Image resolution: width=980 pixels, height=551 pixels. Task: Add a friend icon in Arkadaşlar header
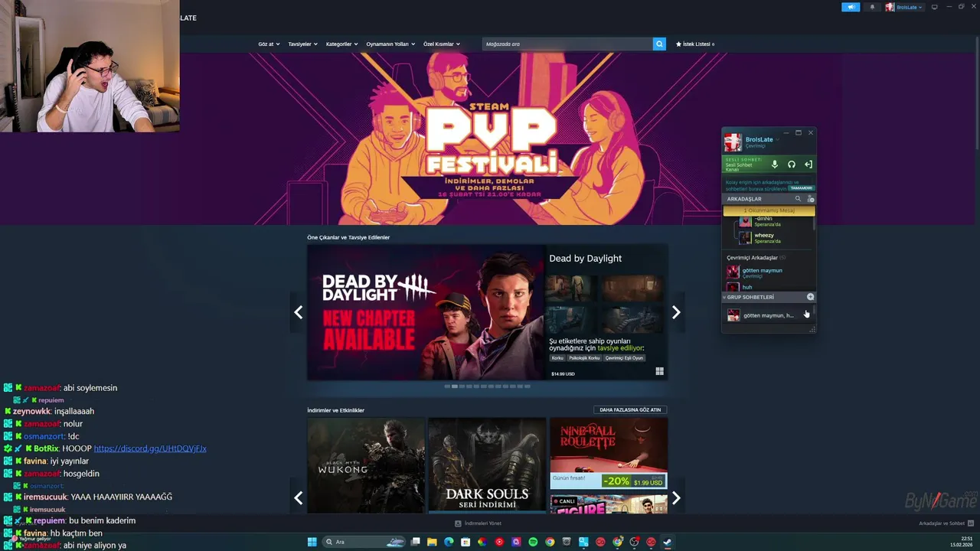811,199
